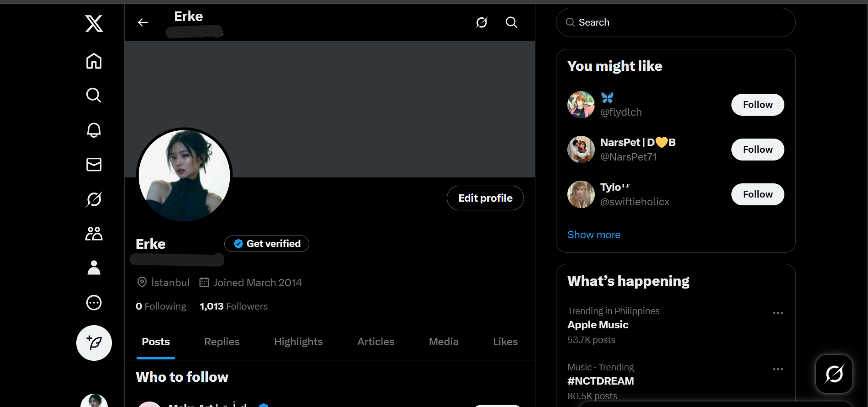
Task: Open floating Grok button at bottom right
Action: pyautogui.click(x=834, y=374)
